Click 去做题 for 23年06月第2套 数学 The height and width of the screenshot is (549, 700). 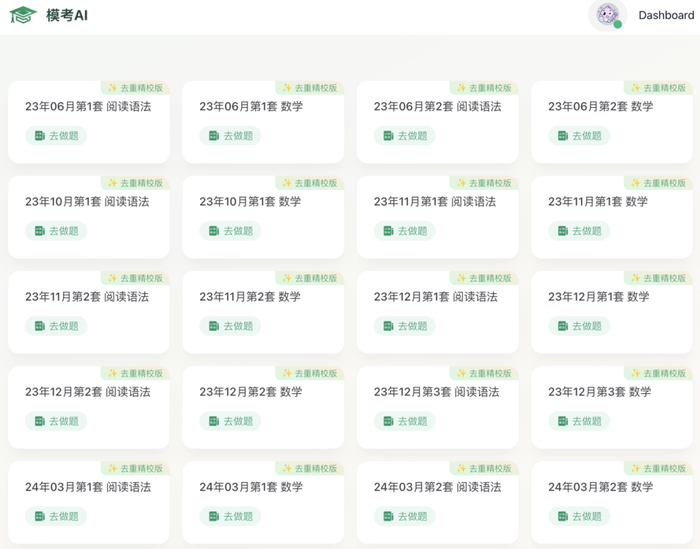click(579, 136)
